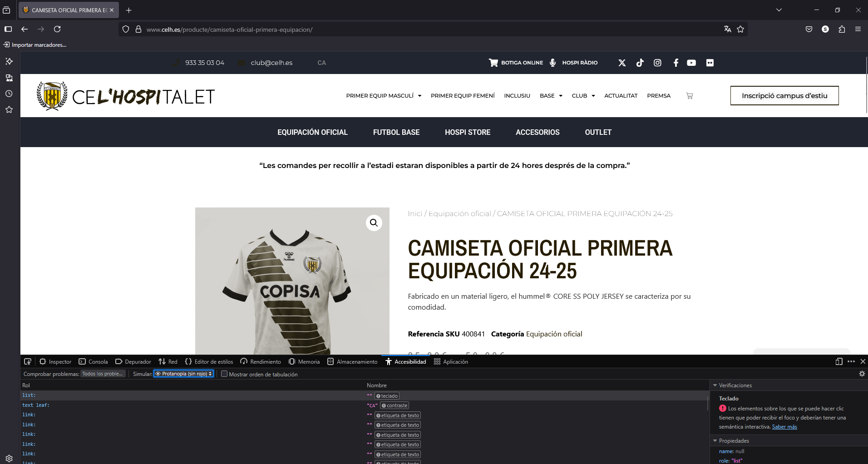The width and height of the screenshot is (868, 464).
Task: Enable 'Mostrar orden de tabulación'
Action: [225, 374]
